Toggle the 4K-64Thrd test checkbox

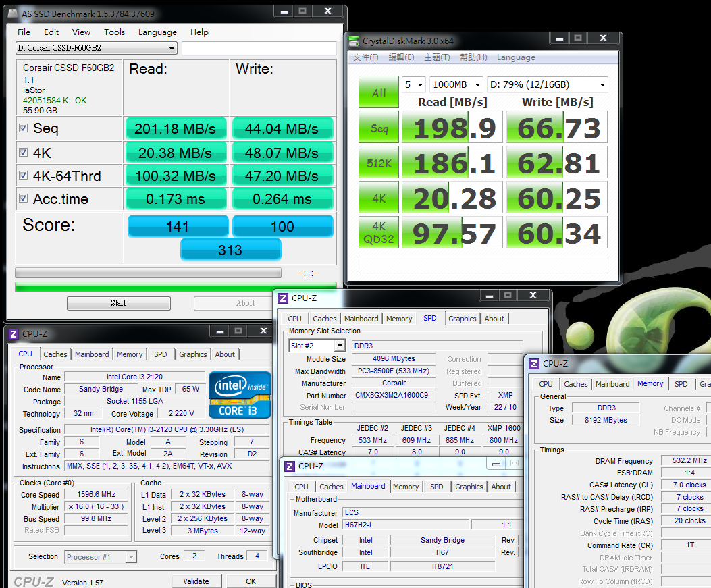(x=24, y=176)
